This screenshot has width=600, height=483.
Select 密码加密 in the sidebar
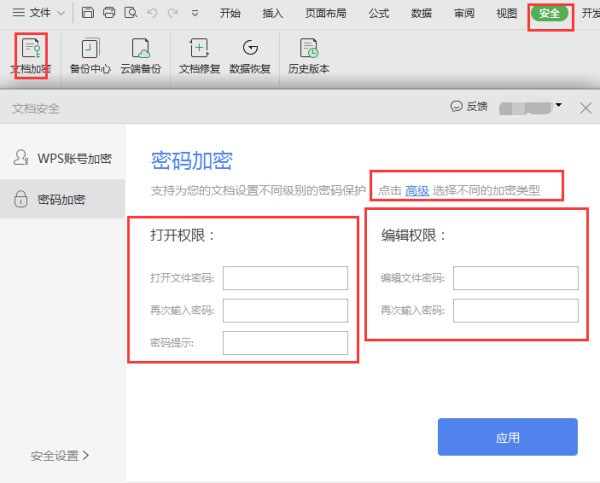coord(62,199)
